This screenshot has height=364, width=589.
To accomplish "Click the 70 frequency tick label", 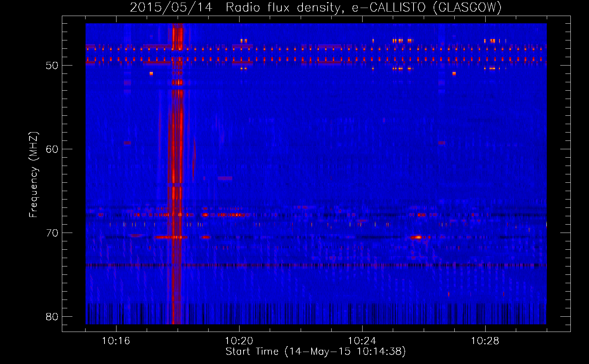I will coord(52,233).
